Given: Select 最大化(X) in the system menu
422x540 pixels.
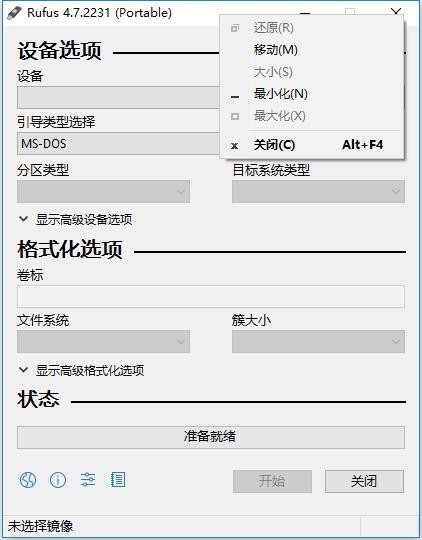Looking at the screenshot, I should coord(312,116).
